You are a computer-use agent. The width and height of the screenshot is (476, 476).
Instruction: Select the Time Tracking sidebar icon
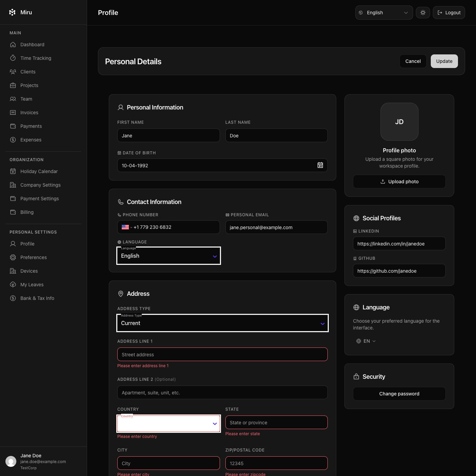(13, 58)
